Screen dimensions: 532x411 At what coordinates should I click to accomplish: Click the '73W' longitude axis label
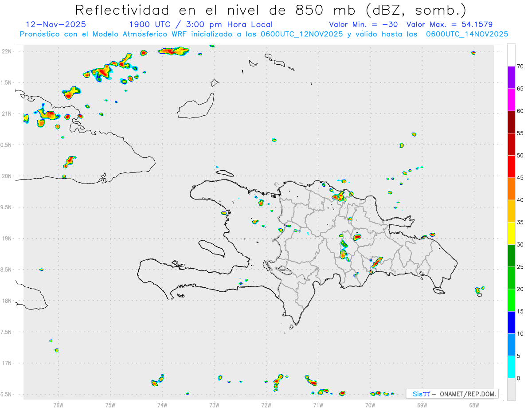(x=214, y=404)
